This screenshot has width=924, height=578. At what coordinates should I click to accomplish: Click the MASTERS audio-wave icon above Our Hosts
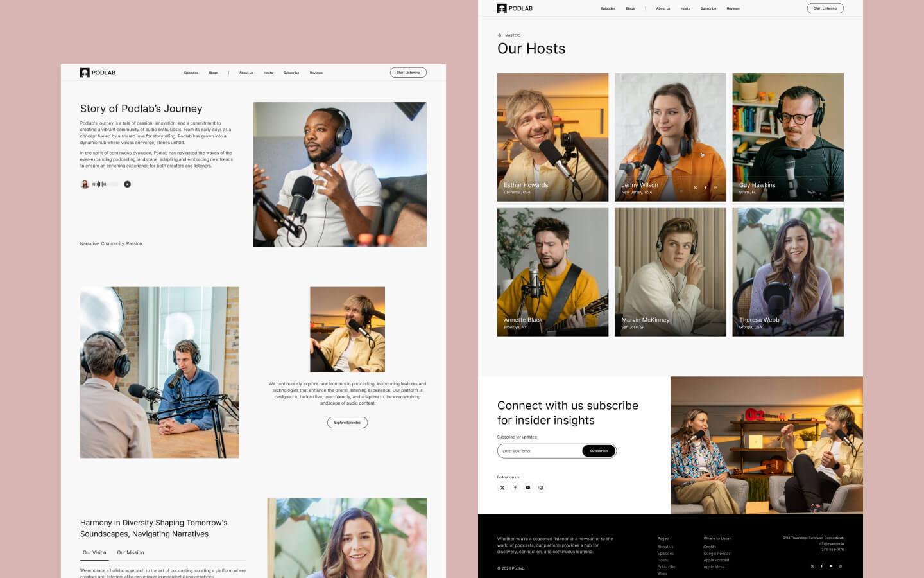500,35
